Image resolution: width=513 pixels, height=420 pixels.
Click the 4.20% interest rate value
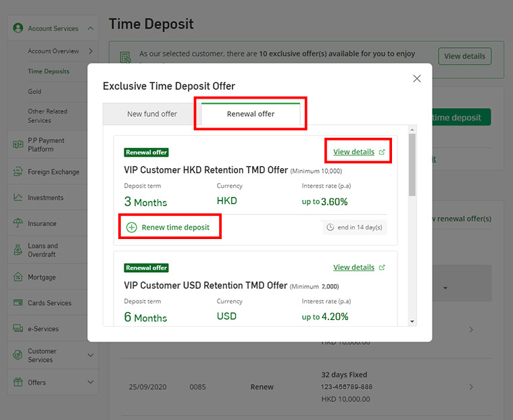click(x=335, y=317)
